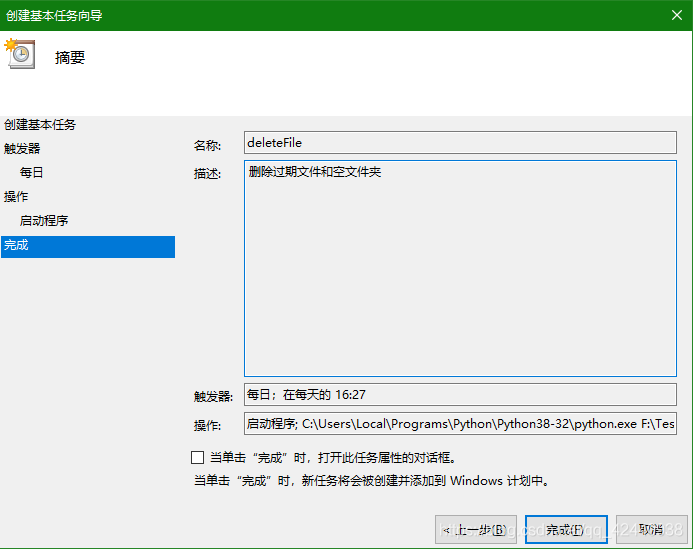Viewport: 693px width, 549px height.
Task: Click action field showing python.exe path
Action: click(460, 423)
